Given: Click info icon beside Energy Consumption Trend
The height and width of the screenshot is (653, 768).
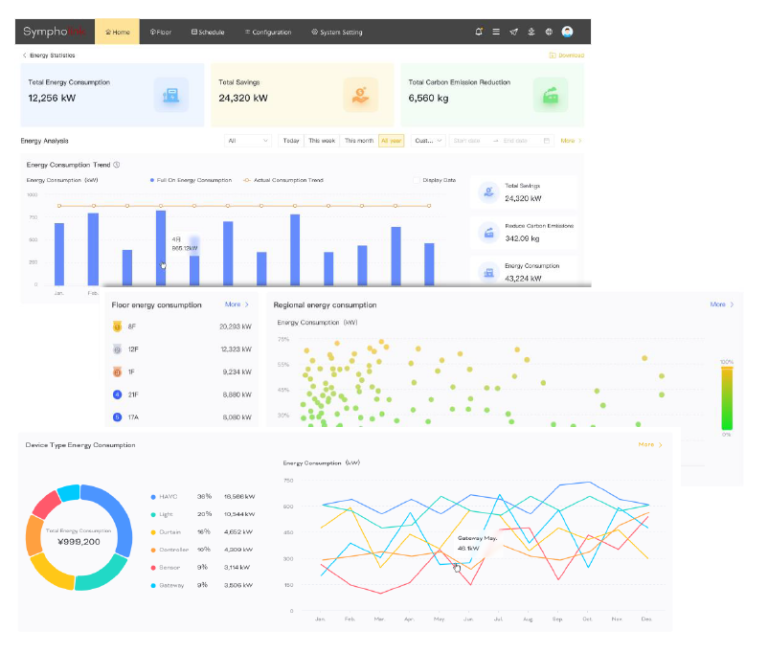Looking at the screenshot, I should click(x=117, y=165).
